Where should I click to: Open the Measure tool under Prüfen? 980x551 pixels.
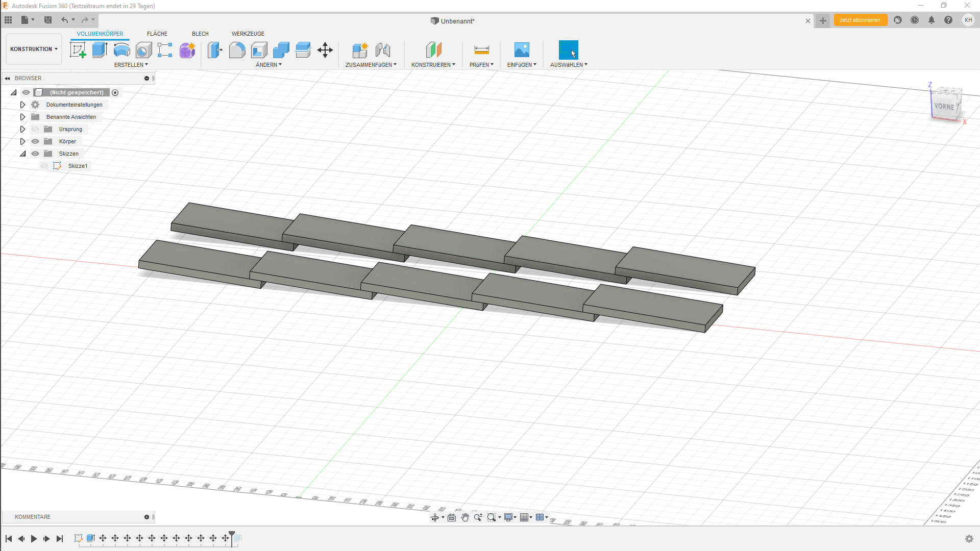pos(481,49)
